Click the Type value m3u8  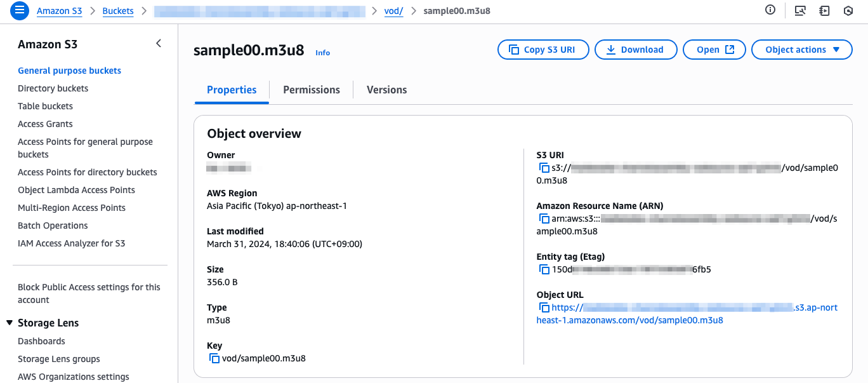[x=218, y=320]
